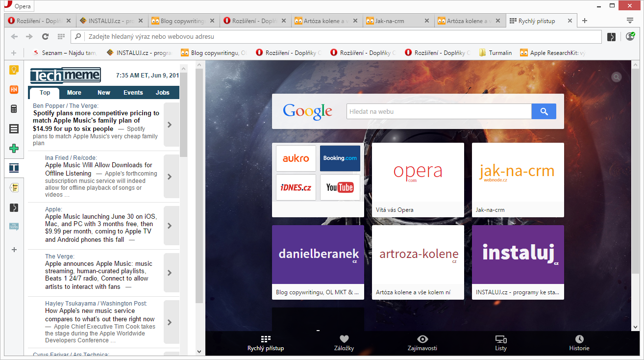The height and width of the screenshot is (360, 644).
Task: Open the danielberanek Speed Dial tile
Action: point(318,262)
